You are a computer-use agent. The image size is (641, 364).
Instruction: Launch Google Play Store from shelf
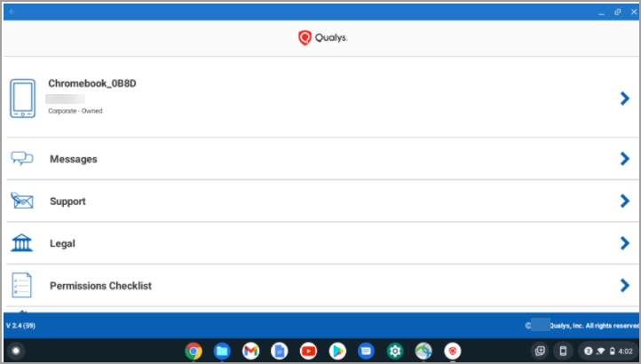click(337, 351)
